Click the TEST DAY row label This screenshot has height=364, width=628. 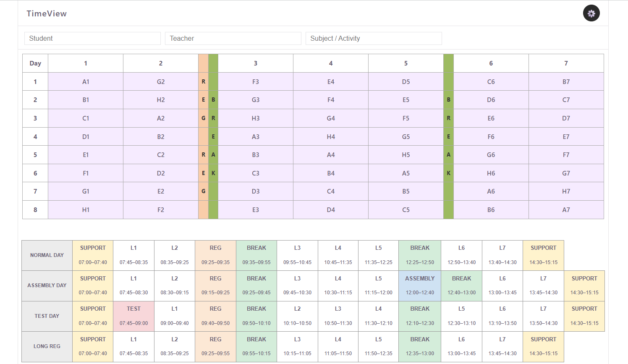click(47, 316)
